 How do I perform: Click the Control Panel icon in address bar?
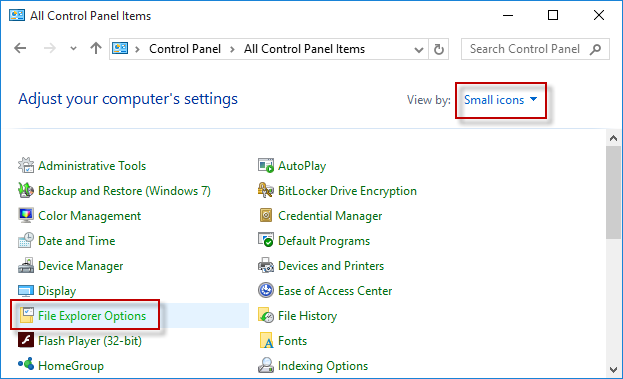(x=120, y=48)
